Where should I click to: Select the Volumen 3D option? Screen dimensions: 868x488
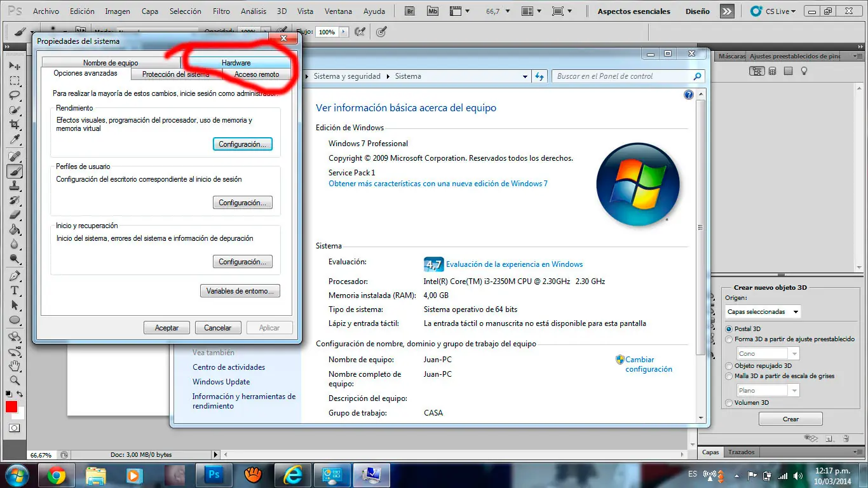pos(747,403)
